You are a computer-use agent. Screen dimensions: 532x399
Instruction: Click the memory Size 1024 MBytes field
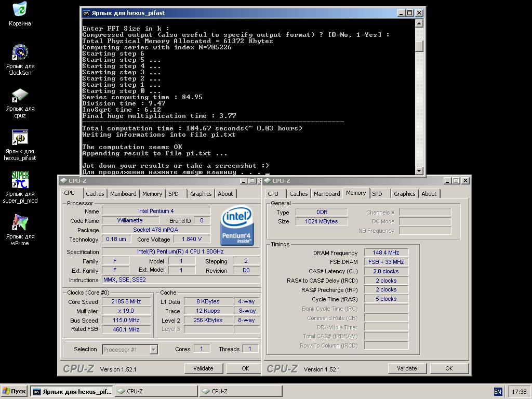point(322,221)
